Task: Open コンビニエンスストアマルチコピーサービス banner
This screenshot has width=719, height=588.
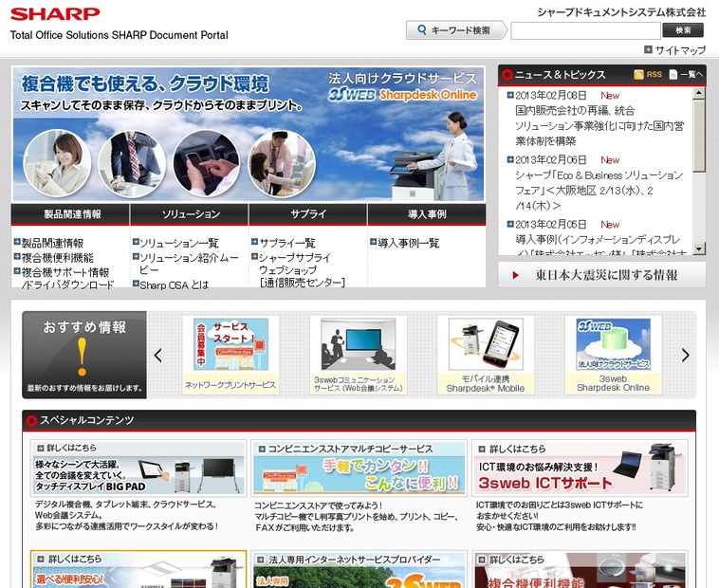Action: tap(359, 468)
